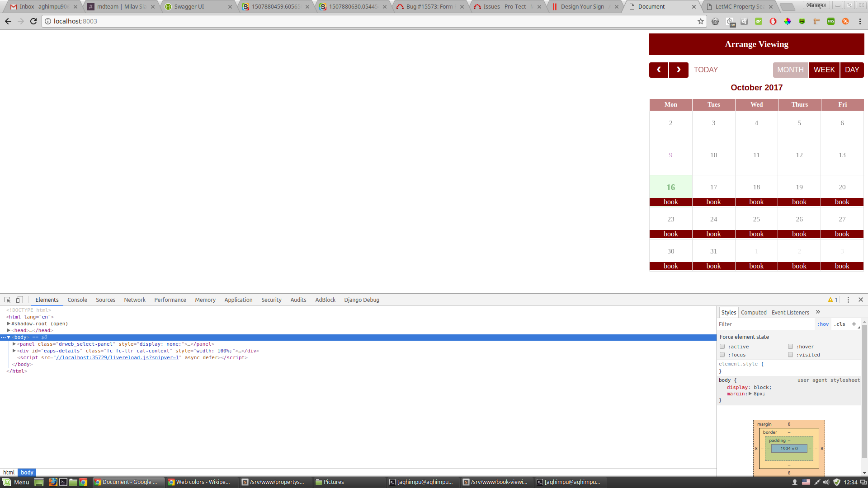Image resolution: width=868 pixels, height=488 pixels.
Task: Open the orange circular extension icon
Action: tap(845, 21)
